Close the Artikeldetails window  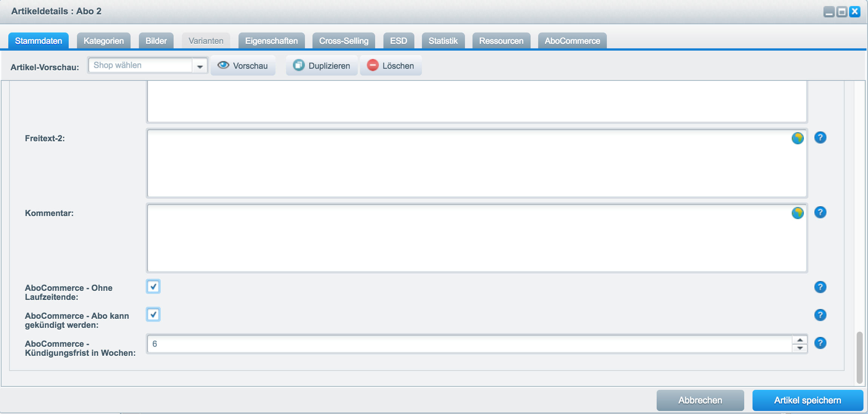click(854, 12)
